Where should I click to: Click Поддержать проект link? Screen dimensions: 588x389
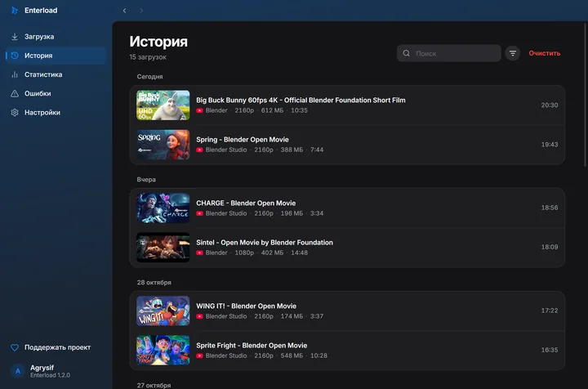coord(56,347)
